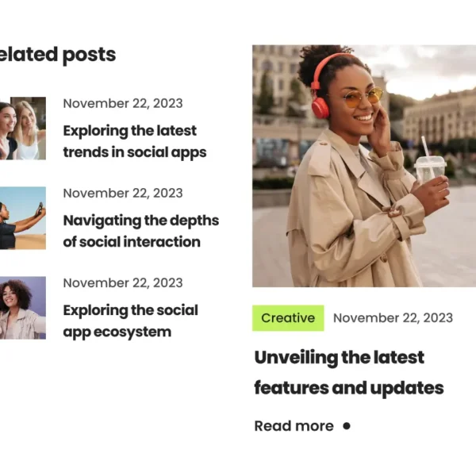Click the yellow sunglasses in the featured photo
Viewport: 476px width, 476px height.
click(363, 98)
